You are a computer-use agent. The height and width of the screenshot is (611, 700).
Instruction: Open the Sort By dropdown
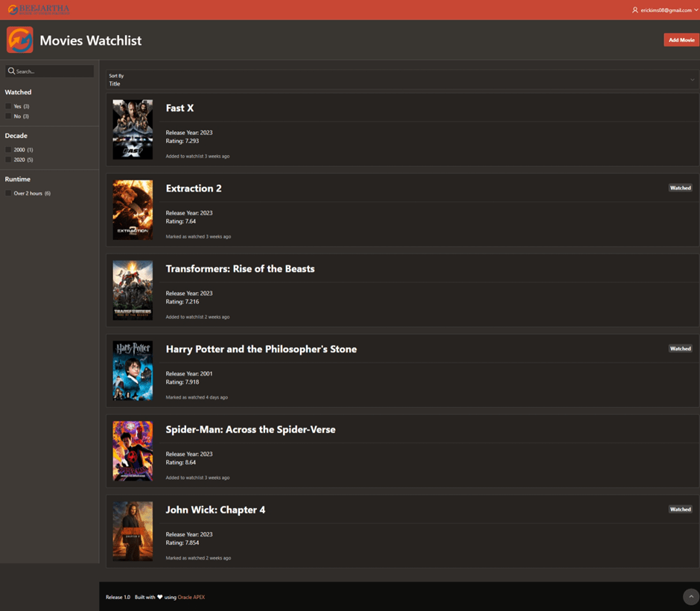402,80
